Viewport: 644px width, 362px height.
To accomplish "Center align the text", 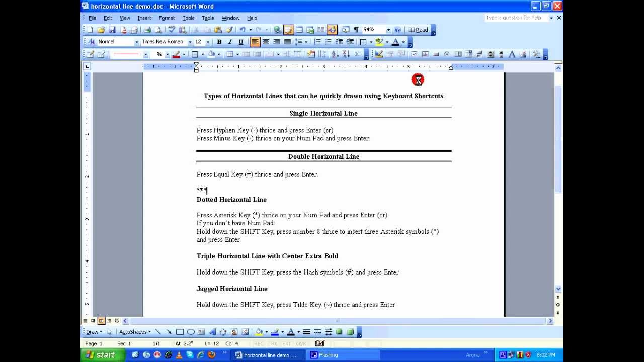I will click(266, 42).
